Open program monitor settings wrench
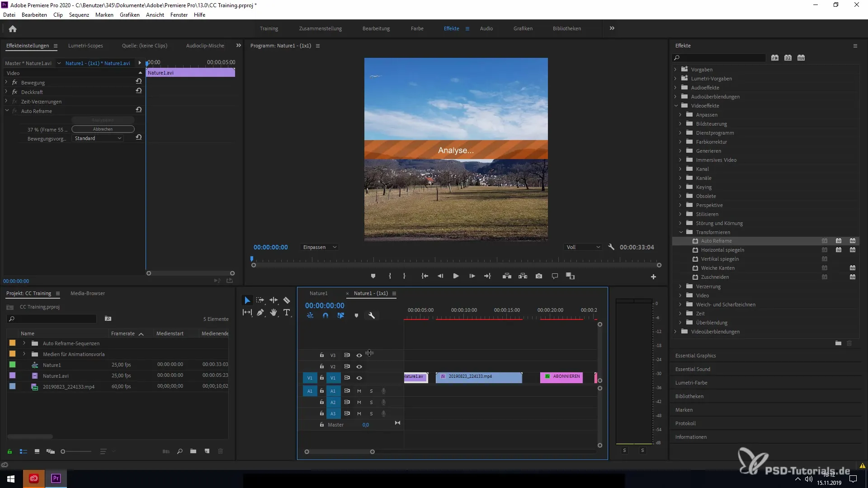Image resolution: width=868 pixels, height=488 pixels. point(611,247)
